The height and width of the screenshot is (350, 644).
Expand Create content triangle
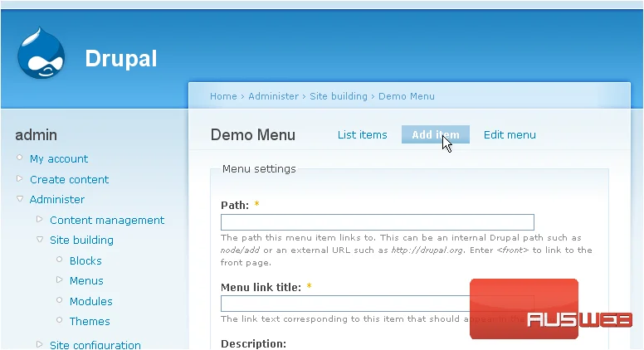(19, 178)
